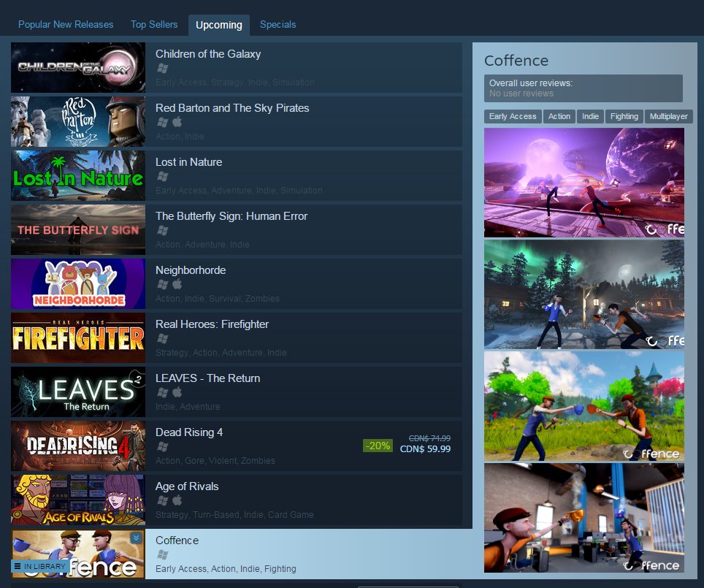Open dropdown arrow on Coffence capsule image
The image size is (704, 588).
pyautogui.click(x=136, y=538)
